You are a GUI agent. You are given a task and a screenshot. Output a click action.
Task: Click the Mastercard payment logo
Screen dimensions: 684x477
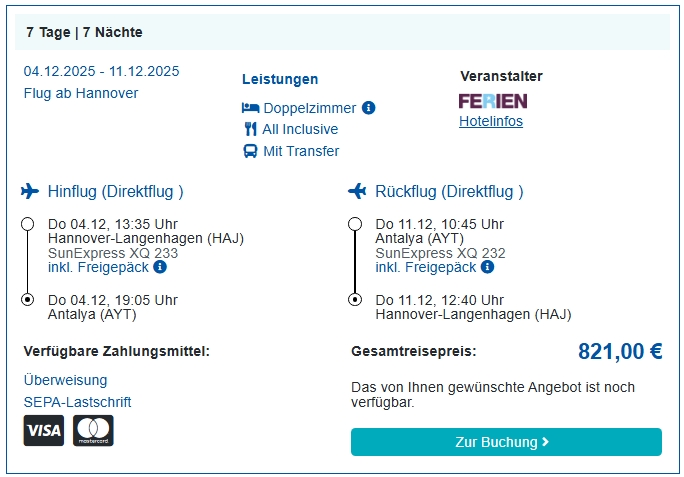[x=94, y=431]
